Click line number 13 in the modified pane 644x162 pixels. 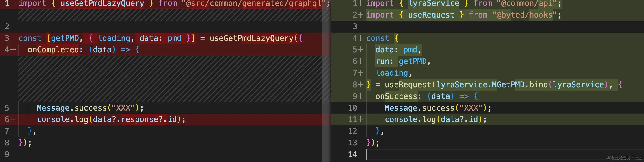point(352,143)
